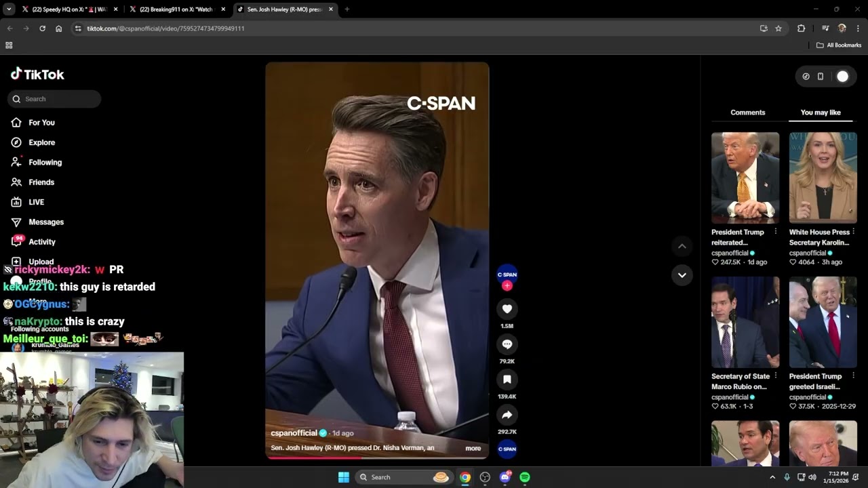Select the You may like tab
Viewport: 868px width, 488px height.
click(821, 113)
